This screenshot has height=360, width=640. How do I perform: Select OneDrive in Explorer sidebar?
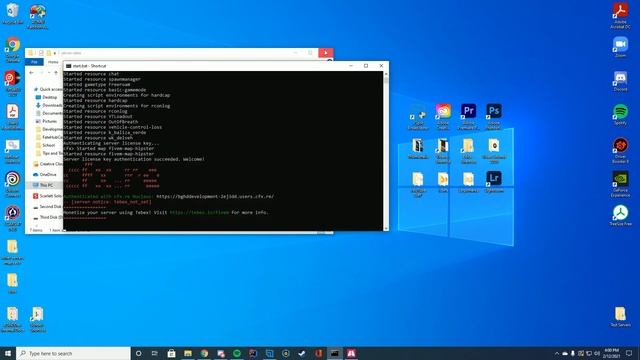pos(45,174)
